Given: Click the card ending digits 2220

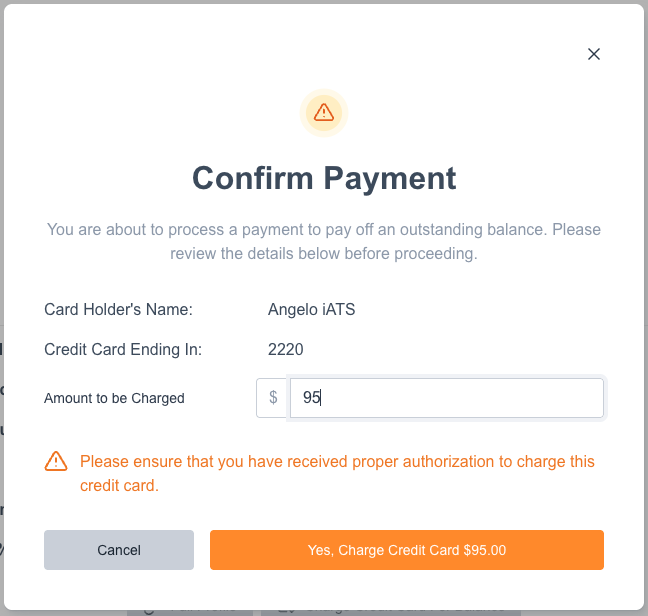Looking at the screenshot, I should pyautogui.click(x=285, y=349).
